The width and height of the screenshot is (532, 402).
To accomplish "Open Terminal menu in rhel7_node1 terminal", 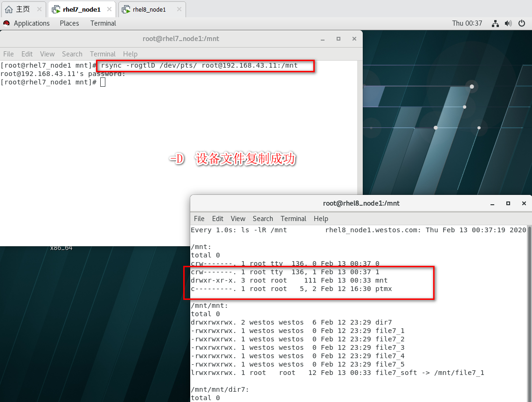I will pos(103,54).
